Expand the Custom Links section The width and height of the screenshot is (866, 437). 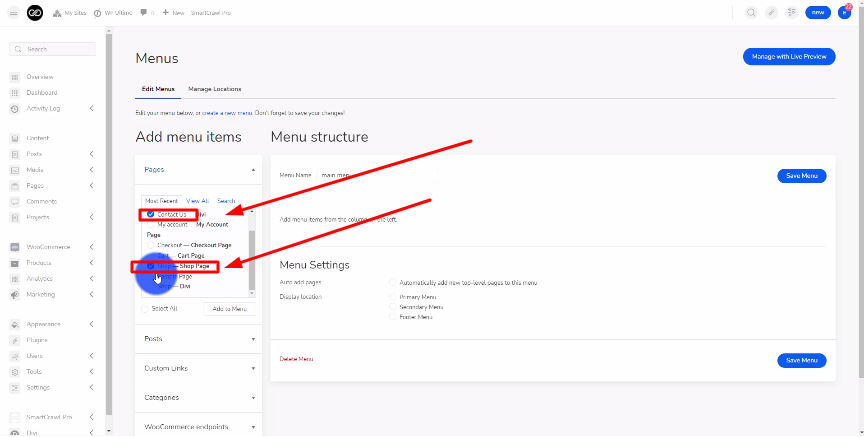pyautogui.click(x=197, y=368)
